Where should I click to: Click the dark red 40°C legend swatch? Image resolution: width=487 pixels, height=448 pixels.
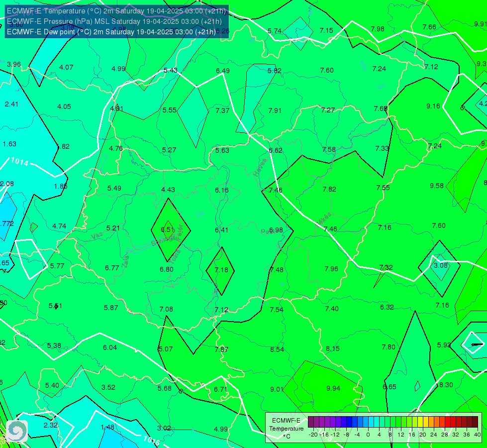click(475, 422)
